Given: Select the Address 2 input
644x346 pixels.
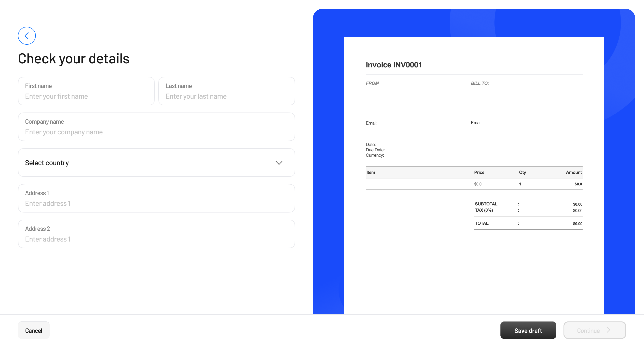Looking at the screenshot, I should 156,239.
